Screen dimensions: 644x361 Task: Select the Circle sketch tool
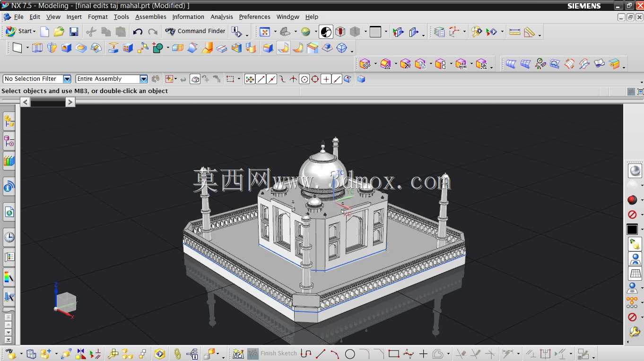point(350,353)
